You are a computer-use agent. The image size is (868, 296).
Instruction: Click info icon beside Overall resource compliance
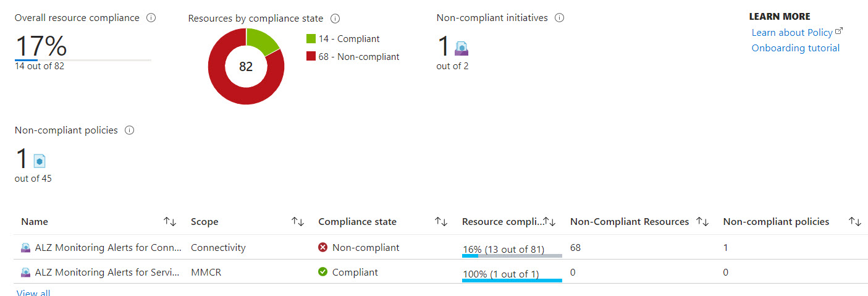[x=151, y=18]
